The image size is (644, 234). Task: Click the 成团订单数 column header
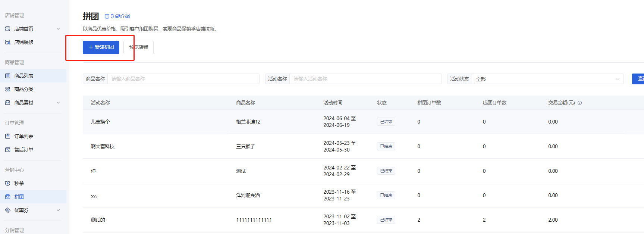[494, 103]
